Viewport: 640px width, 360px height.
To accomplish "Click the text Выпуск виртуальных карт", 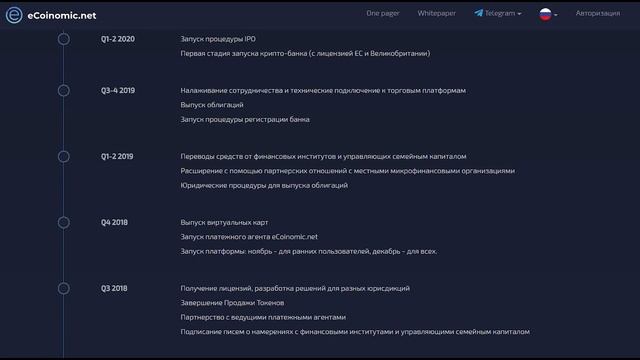I will (x=224, y=222).
